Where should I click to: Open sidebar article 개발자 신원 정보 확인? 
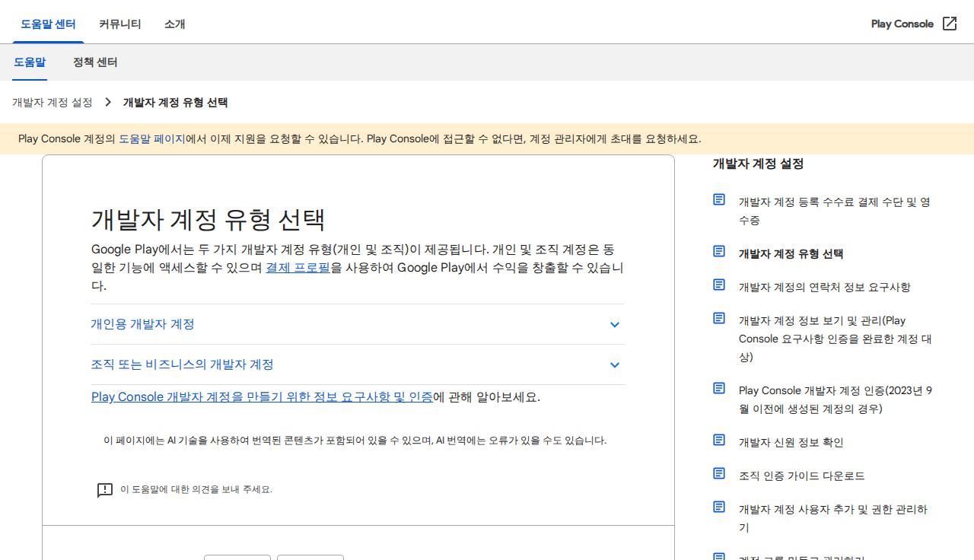click(791, 442)
